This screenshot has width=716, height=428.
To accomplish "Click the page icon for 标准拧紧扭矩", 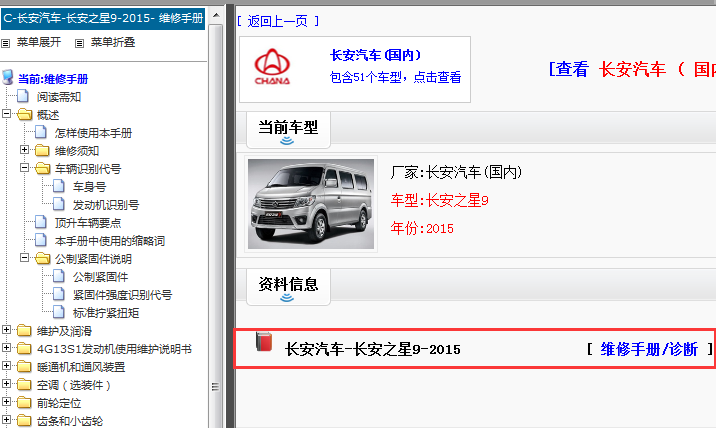I will pos(59,312).
